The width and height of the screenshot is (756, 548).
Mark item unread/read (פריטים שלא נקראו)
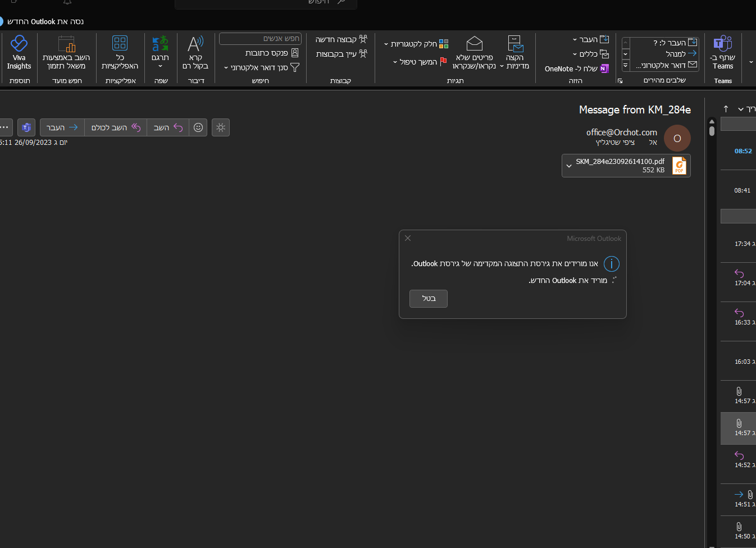pyautogui.click(x=474, y=53)
